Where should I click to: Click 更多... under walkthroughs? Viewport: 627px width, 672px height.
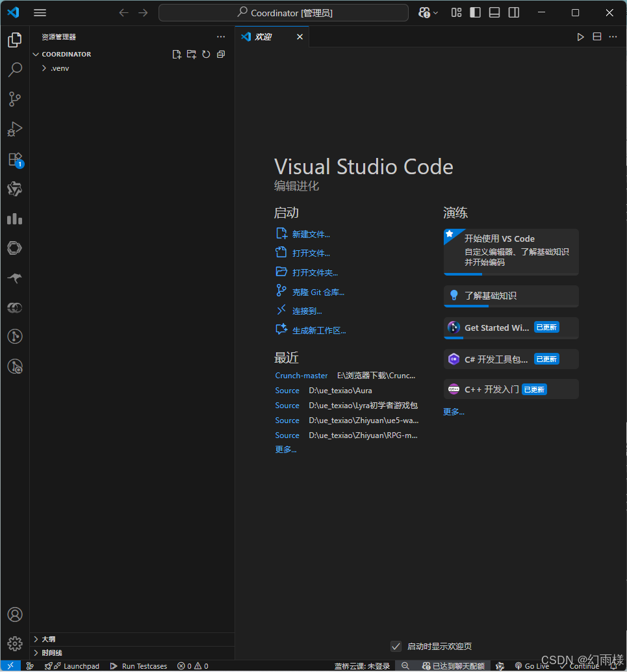coord(454,412)
